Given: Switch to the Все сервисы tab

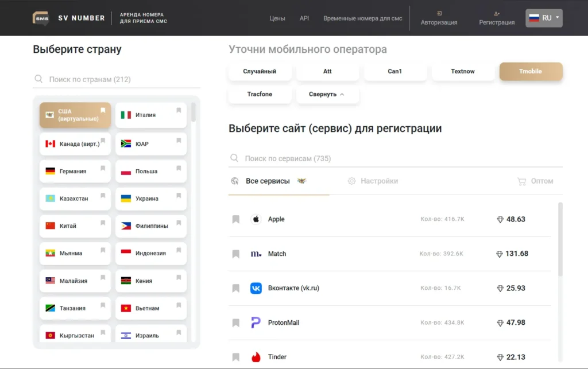Looking at the screenshot, I should (x=278, y=181).
